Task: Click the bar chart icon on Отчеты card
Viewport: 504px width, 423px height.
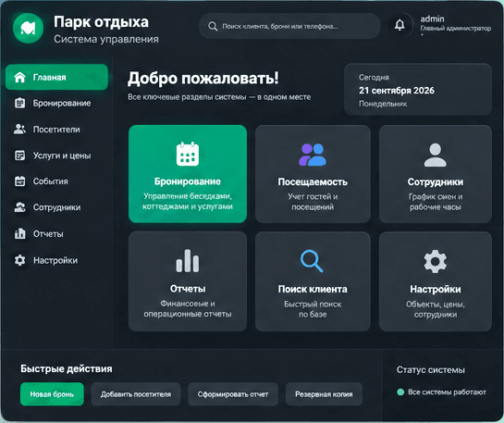Action: click(x=188, y=261)
